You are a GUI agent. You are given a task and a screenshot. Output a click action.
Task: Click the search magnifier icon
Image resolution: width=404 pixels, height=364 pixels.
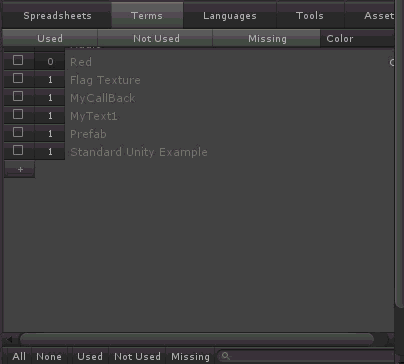(x=226, y=356)
